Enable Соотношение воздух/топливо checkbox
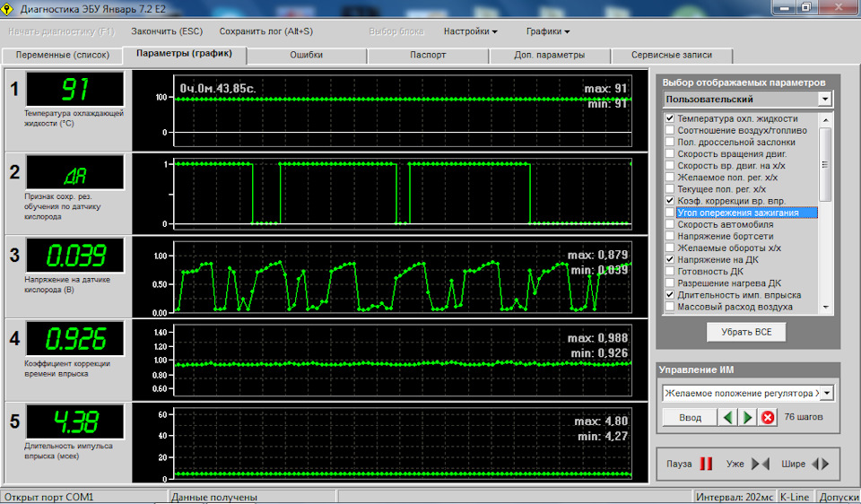Image resolution: width=861 pixels, height=504 pixels. pyautogui.click(x=670, y=130)
